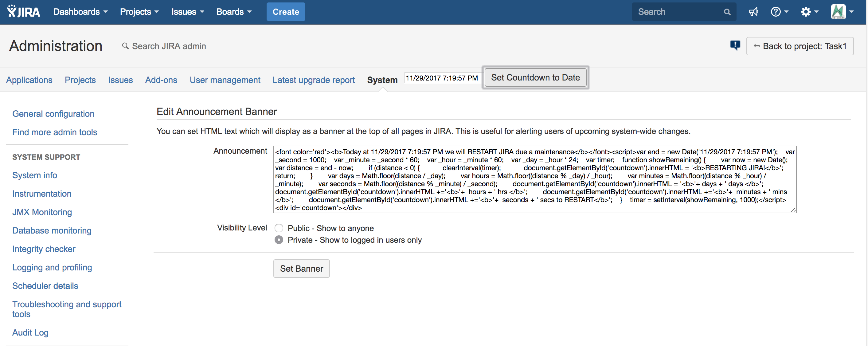This screenshot has height=346, width=868.
Task: Click the Search JIRA admin magnifier icon
Action: click(x=125, y=46)
